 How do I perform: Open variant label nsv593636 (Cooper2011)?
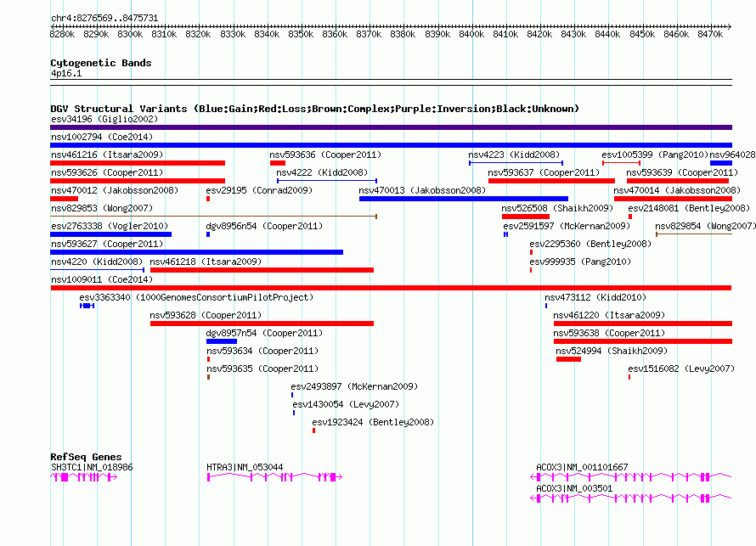[x=325, y=155]
